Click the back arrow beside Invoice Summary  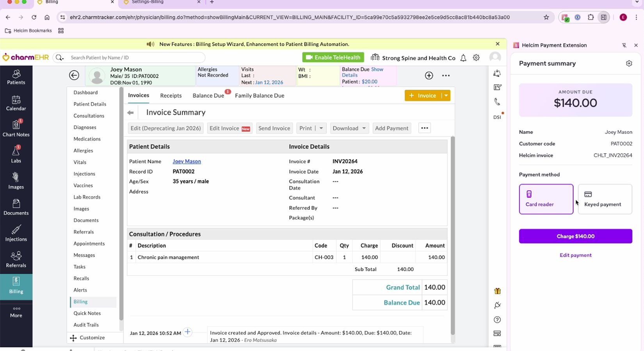click(130, 113)
